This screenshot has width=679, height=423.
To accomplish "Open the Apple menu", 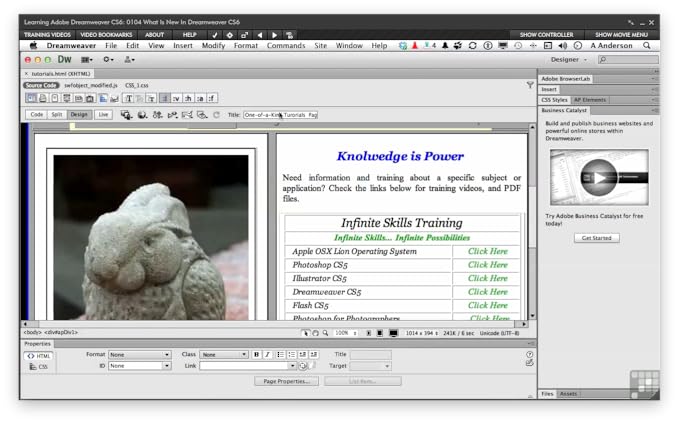I will point(33,45).
